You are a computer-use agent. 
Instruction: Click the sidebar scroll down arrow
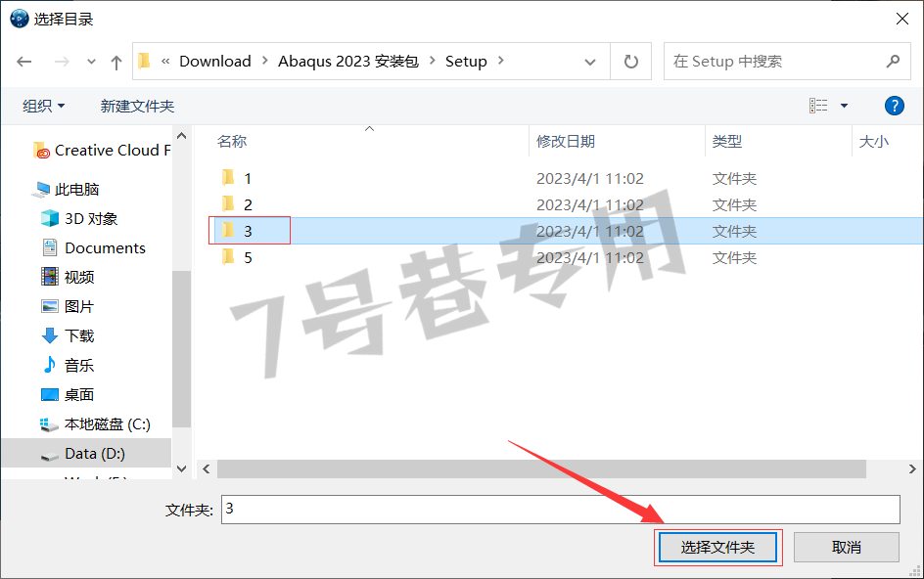click(182, 468)
